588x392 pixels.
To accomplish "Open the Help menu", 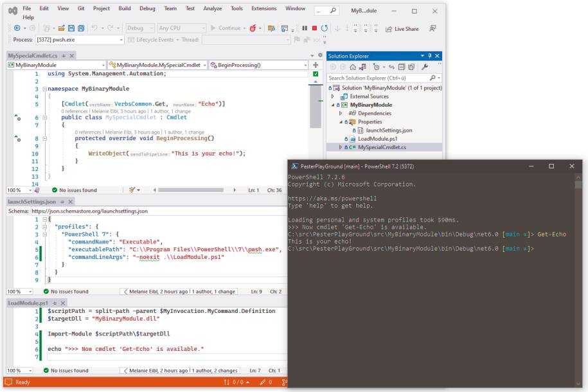I will 28,17.
